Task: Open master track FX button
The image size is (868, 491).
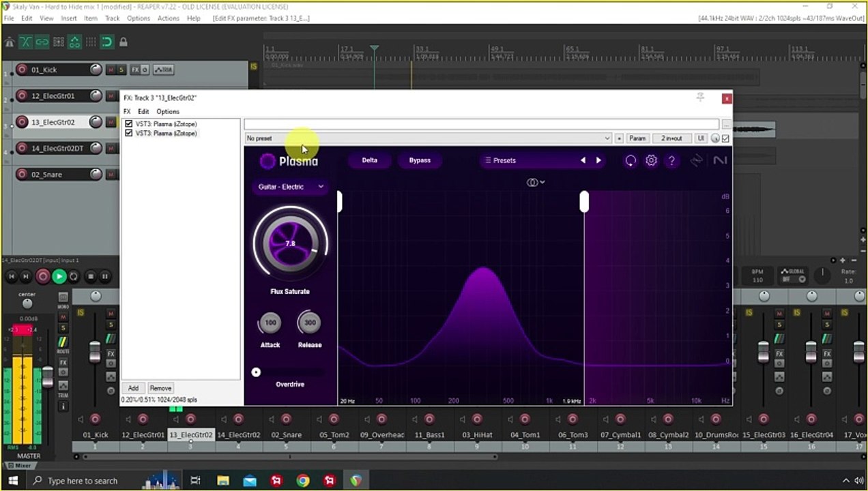Action: click(x=63, y=363)
